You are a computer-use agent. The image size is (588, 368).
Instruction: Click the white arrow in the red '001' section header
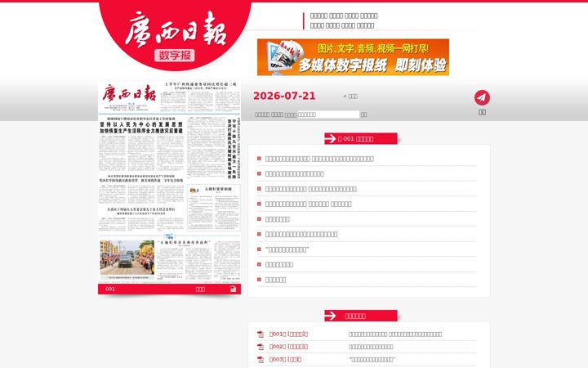331,138
